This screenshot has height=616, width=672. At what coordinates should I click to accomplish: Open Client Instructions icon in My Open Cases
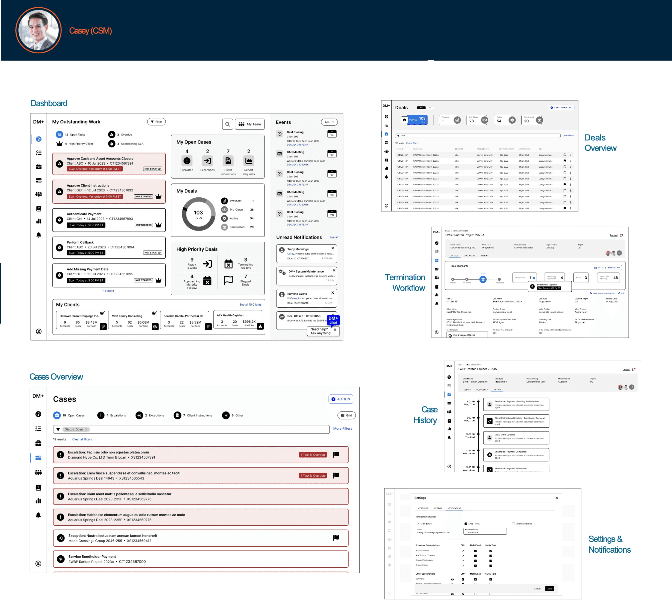pos(228,161)
